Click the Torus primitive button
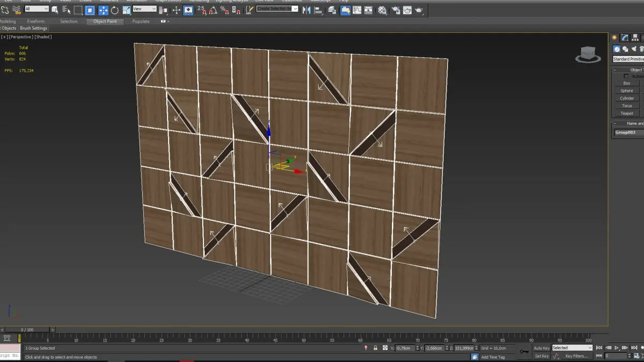The width and height of the screenshot is (644, 362). point(627,106)
